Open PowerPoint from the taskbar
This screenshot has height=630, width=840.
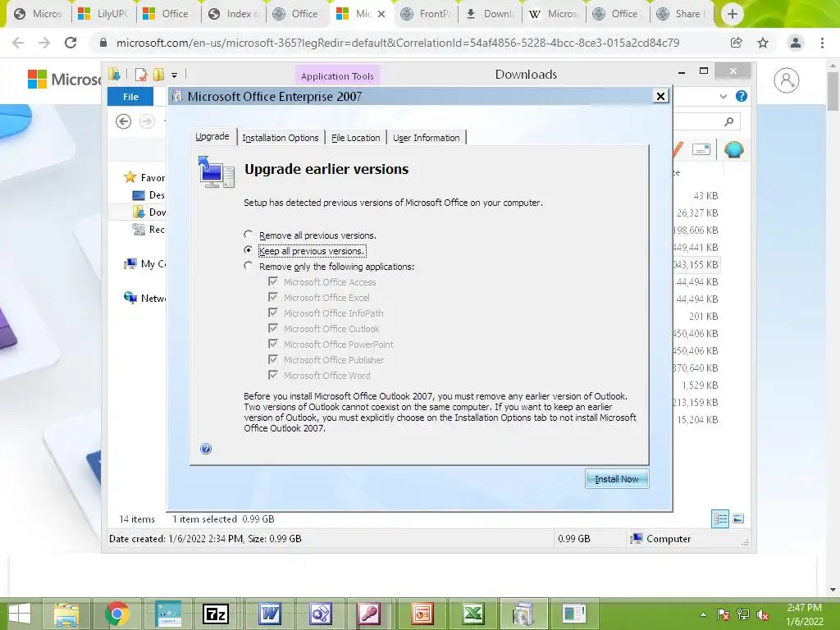point(422,614)
